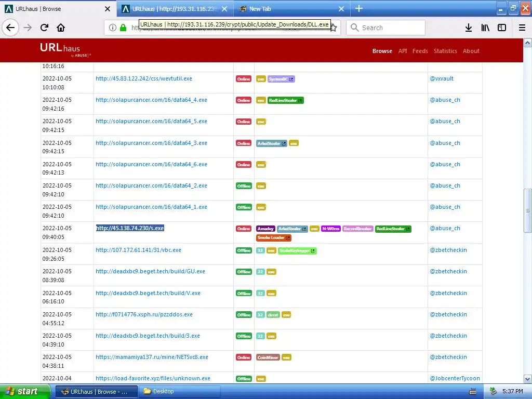
Task: Close the URLhaus | Browse tab
Action: coord(107,9)
